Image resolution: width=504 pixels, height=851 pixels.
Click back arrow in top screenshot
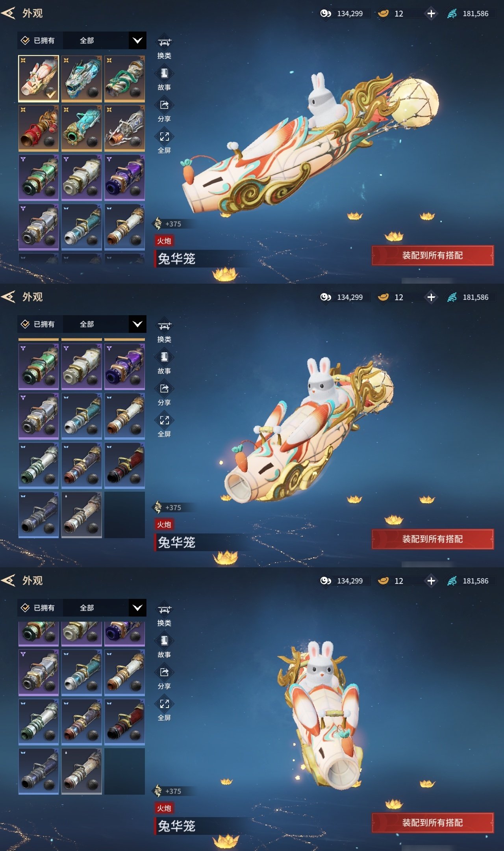[8, 13]
